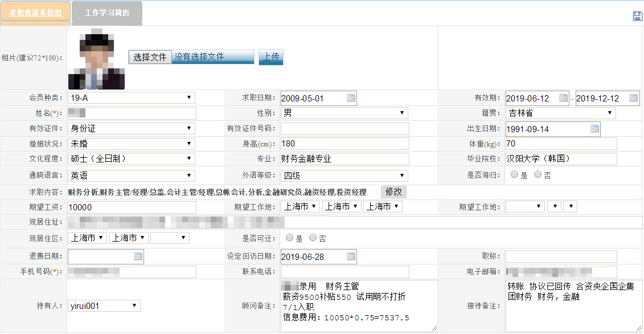Open the 婚姻状况 dropdown
Image resolution: width=644 pixels, height=334 pixels.
tap(132, 144)
